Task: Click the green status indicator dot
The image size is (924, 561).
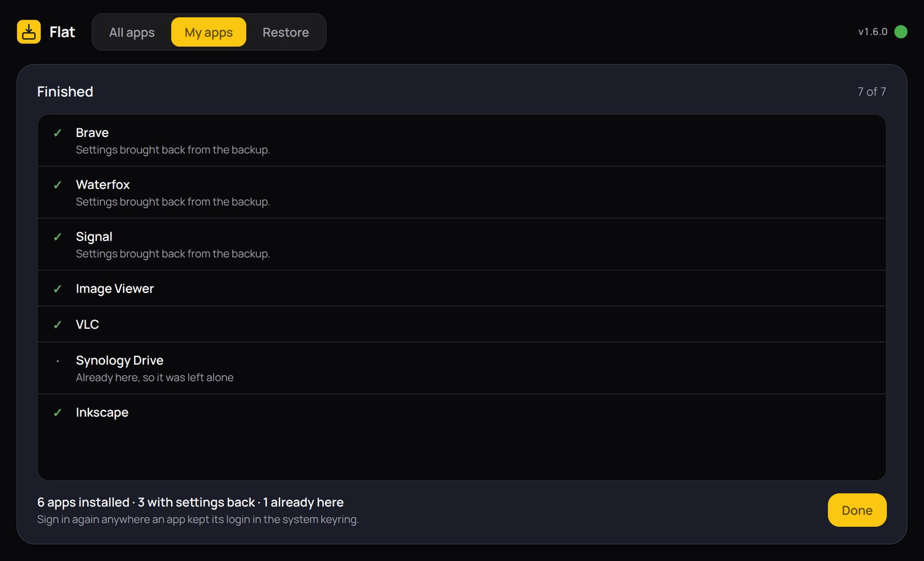Action: click(900, 32)
